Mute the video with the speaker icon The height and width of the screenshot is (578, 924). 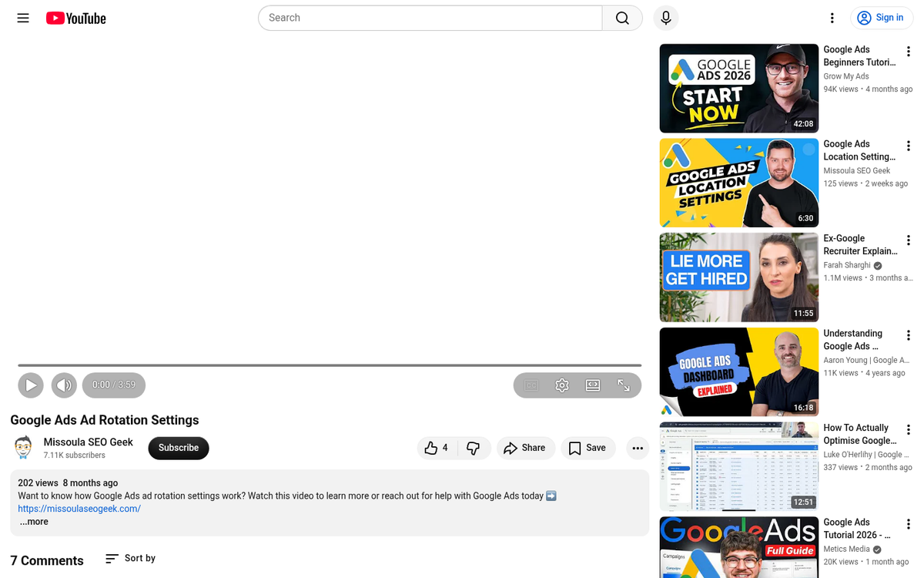click(x=64, y=385)
